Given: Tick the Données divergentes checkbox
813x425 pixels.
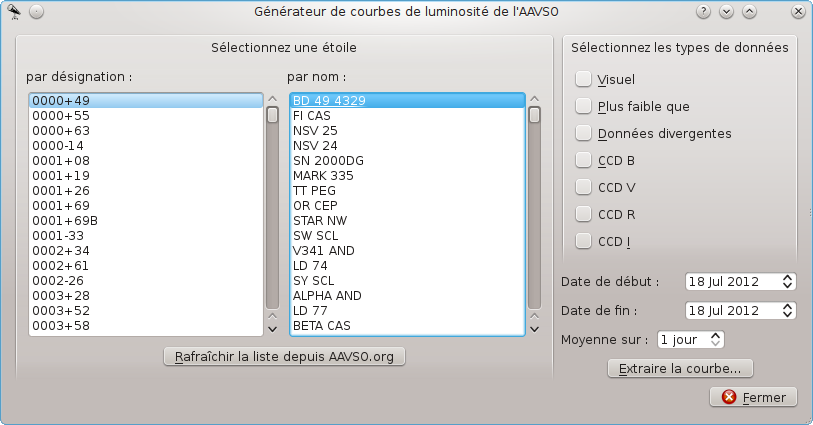Looking at the screenshot, I should click(584, 133).
